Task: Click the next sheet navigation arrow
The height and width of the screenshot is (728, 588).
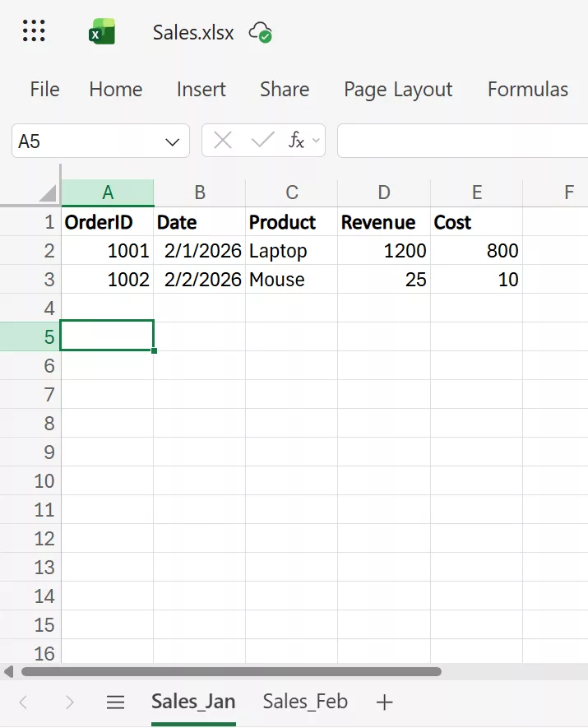Action: (x=70, y=702)
